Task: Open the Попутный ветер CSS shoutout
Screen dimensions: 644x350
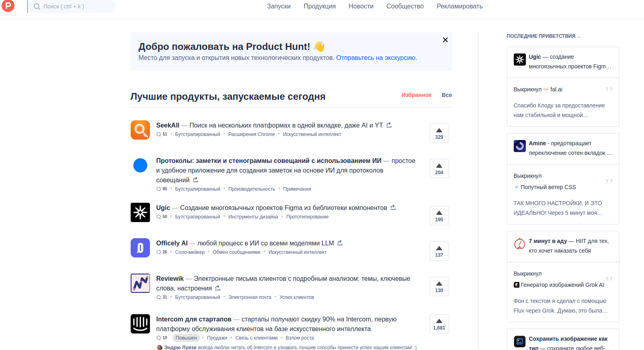Action: click(545, 187)
